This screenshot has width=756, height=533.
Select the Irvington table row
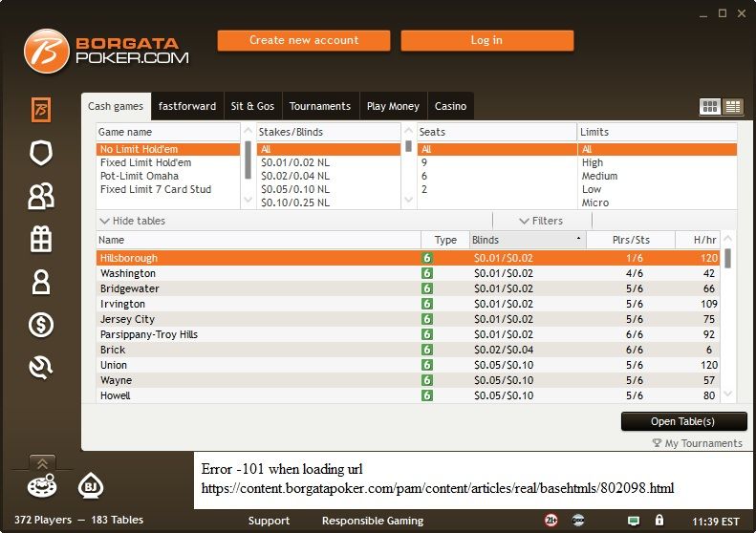pyautogui.click(x=408, y=304)
